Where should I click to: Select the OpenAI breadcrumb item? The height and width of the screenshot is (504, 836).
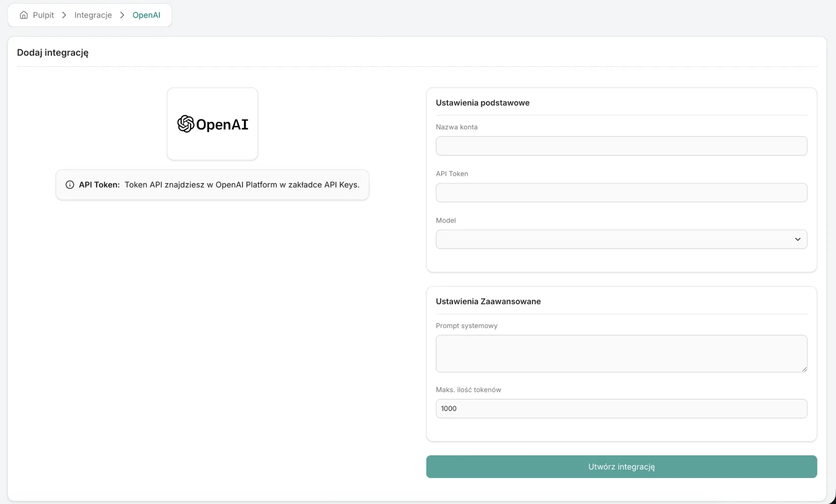coord(147,15)
